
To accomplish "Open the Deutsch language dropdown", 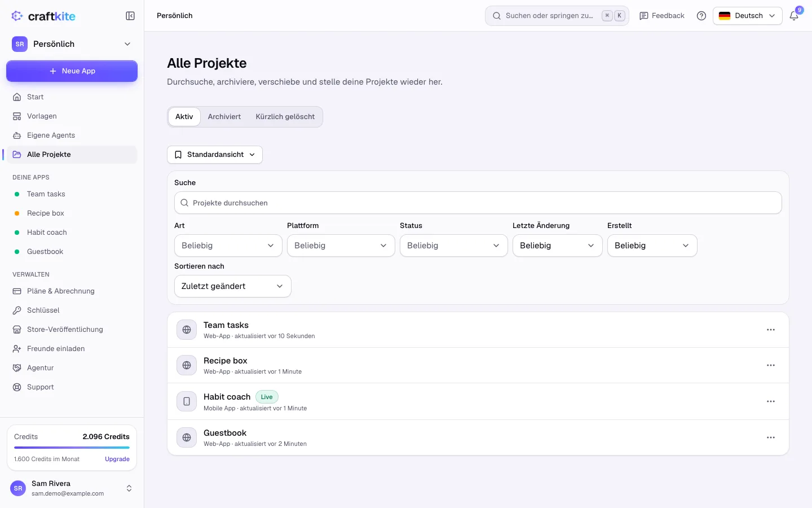I will point(748,16).
